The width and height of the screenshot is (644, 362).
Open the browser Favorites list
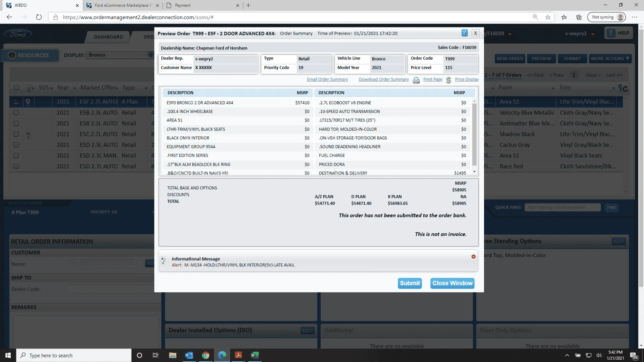564,17
